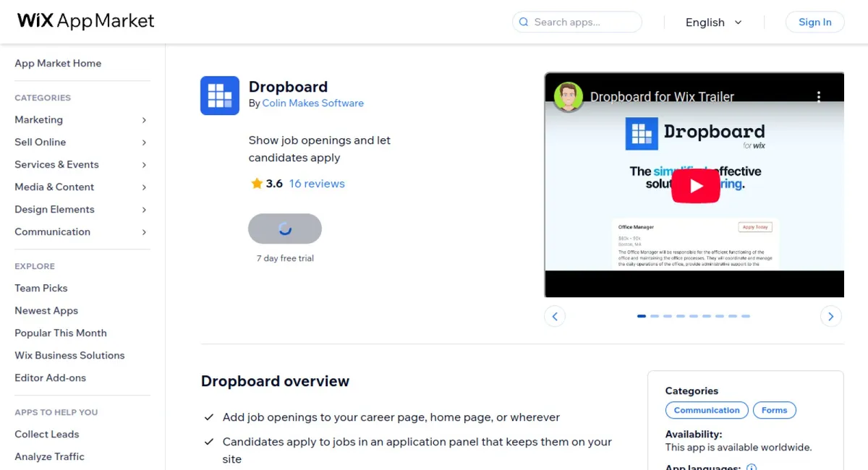This screenshot has width=868, height=470.
Task: Expand the Services & Events category
Action: (144, 165)
